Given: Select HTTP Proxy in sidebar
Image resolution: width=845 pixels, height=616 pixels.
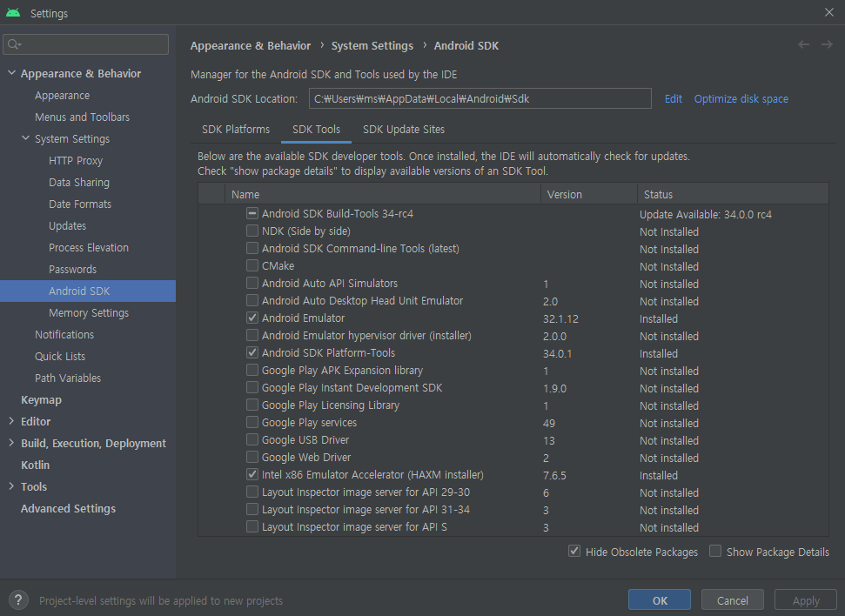Looking at the screenshot, I should tap(76, 161).
